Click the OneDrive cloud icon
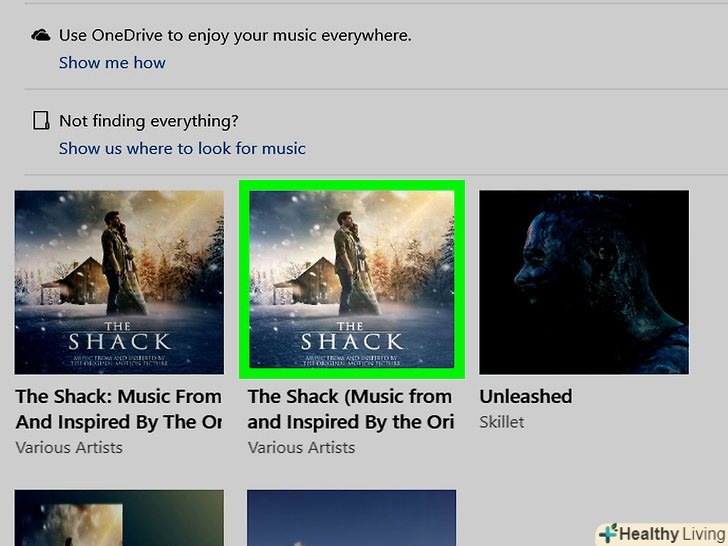This screenshot has height=546, width=728. point(41,35)
